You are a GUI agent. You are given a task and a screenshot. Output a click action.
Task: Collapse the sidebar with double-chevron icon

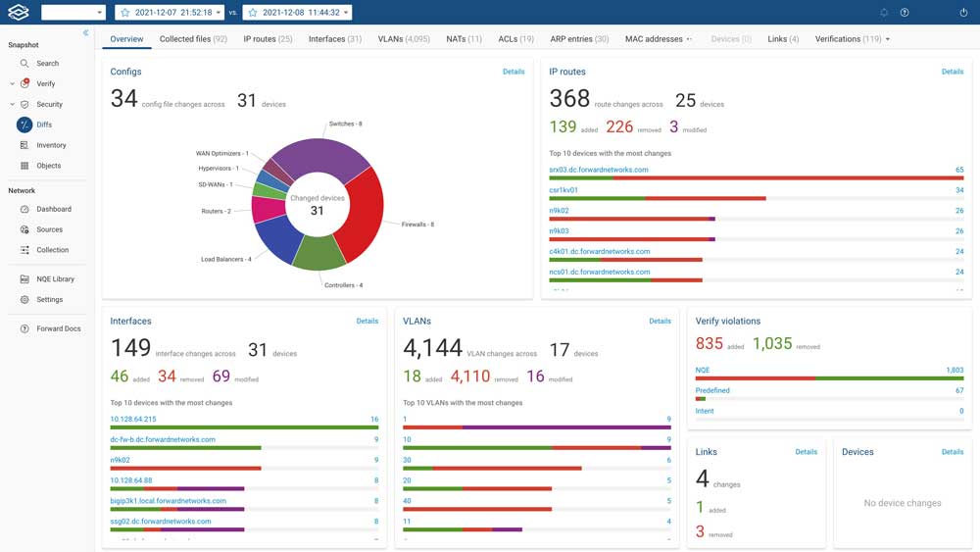tap(85, 33)
